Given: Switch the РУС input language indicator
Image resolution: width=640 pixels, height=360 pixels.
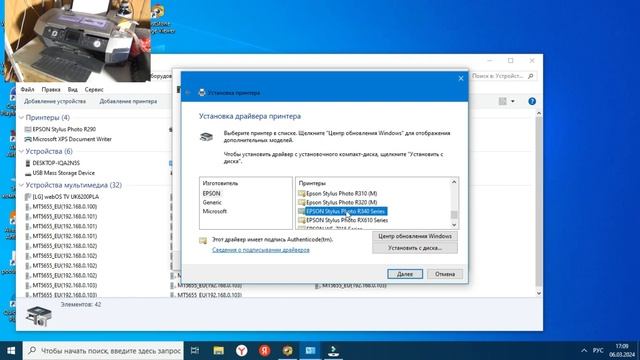Looking at the screenshot, I should coord(598,351).
